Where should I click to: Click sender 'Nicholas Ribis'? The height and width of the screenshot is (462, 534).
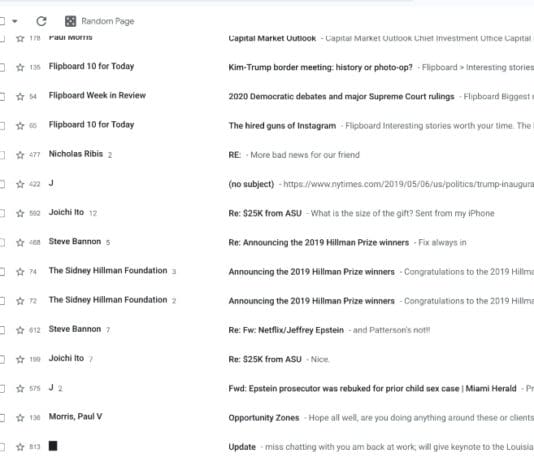tap(76, 154)
